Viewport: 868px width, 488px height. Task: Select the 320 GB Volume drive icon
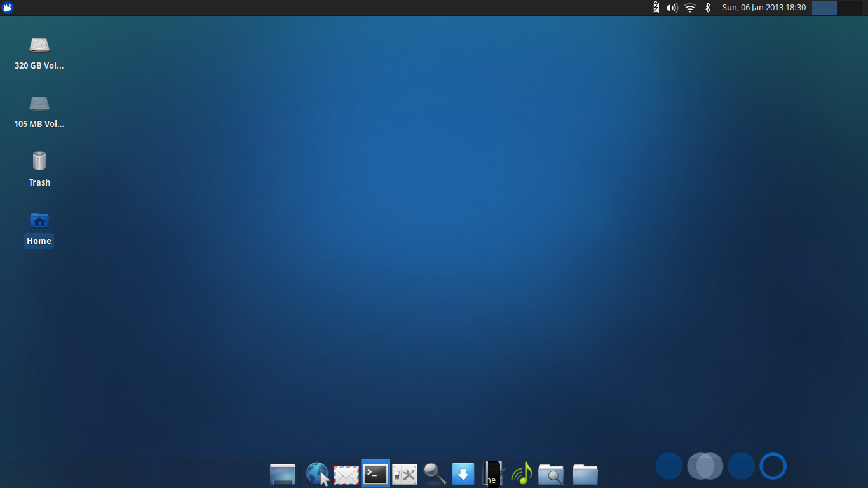[x=39, y=45]
